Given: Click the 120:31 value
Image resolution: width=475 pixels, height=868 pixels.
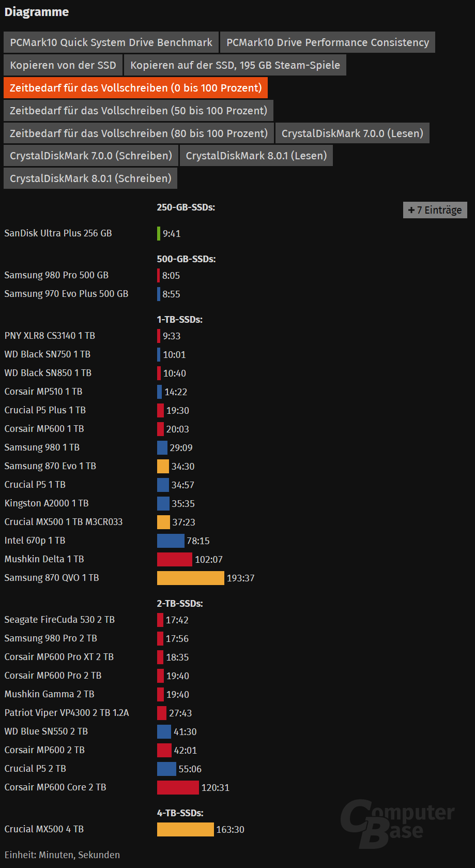Looking at the screenshot, I should tap(216, 788).
